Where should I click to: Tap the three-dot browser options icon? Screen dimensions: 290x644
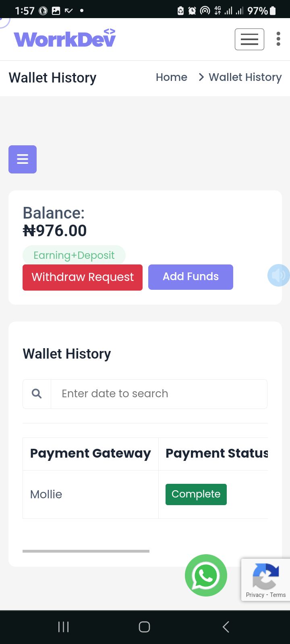[278, 39]
